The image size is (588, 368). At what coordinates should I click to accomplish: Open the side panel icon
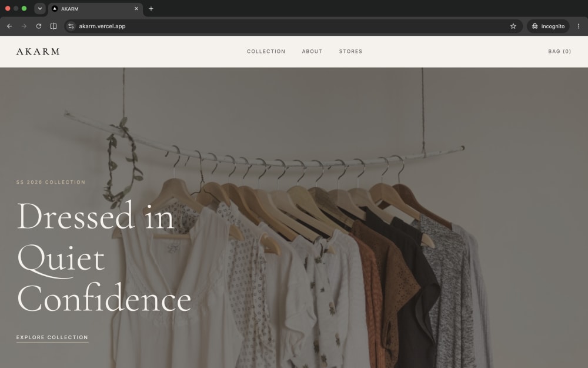[54, 26]
